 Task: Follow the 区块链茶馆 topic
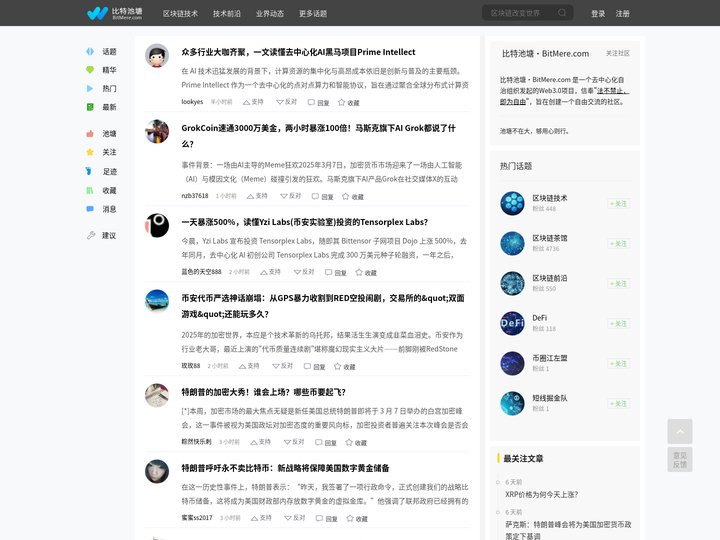[x=619, y=243]
